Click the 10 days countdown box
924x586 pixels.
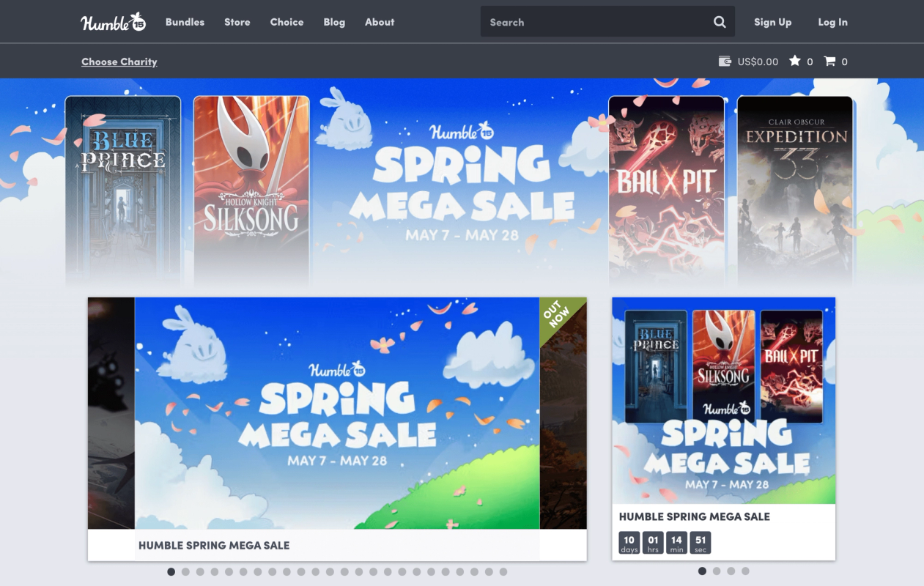pos(629,543)
